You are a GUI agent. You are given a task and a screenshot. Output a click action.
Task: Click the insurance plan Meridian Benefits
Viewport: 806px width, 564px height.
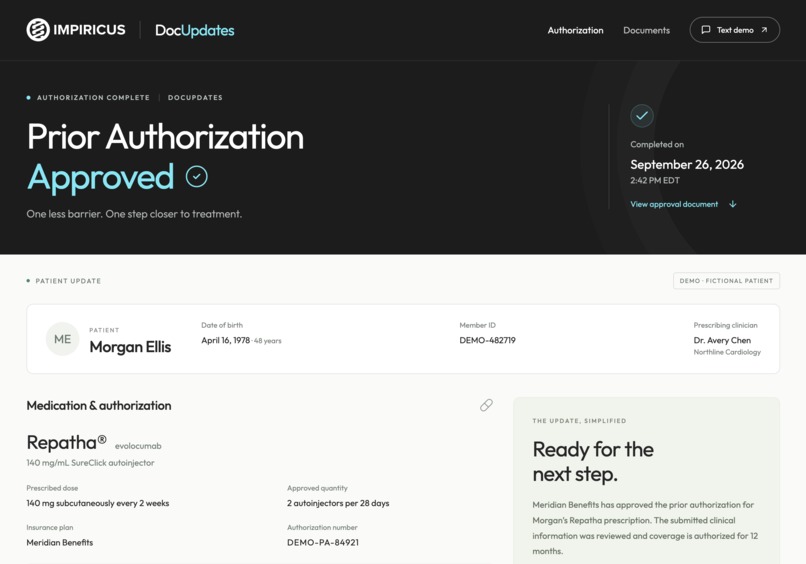click(60, 542)
